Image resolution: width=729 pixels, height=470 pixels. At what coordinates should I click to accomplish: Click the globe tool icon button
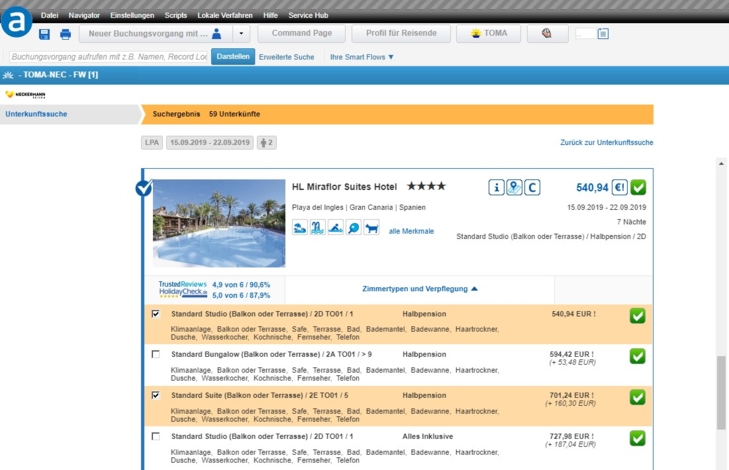click(x=547, y=33)
